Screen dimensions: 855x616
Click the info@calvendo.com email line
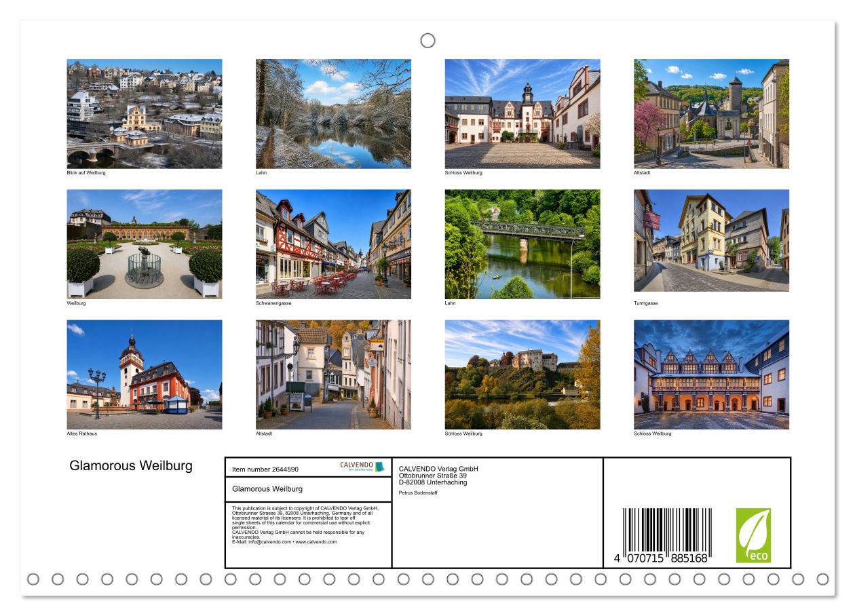284,541
